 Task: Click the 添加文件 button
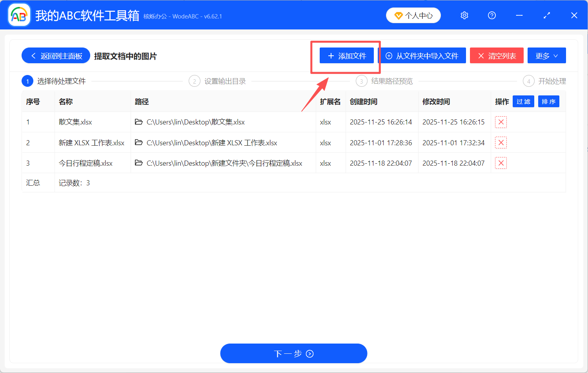point(346,55)
